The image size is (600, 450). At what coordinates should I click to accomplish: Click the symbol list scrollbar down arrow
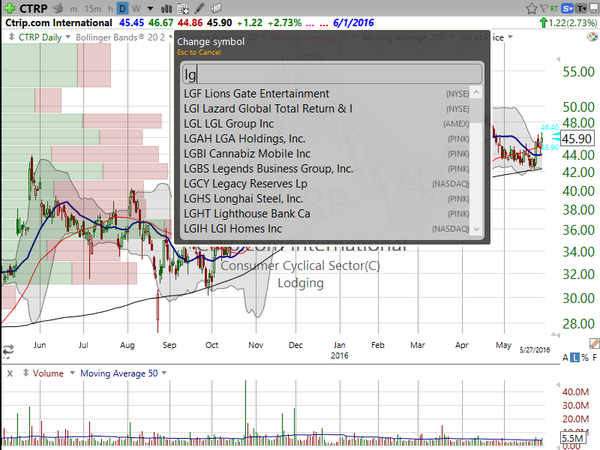[476, 229]
